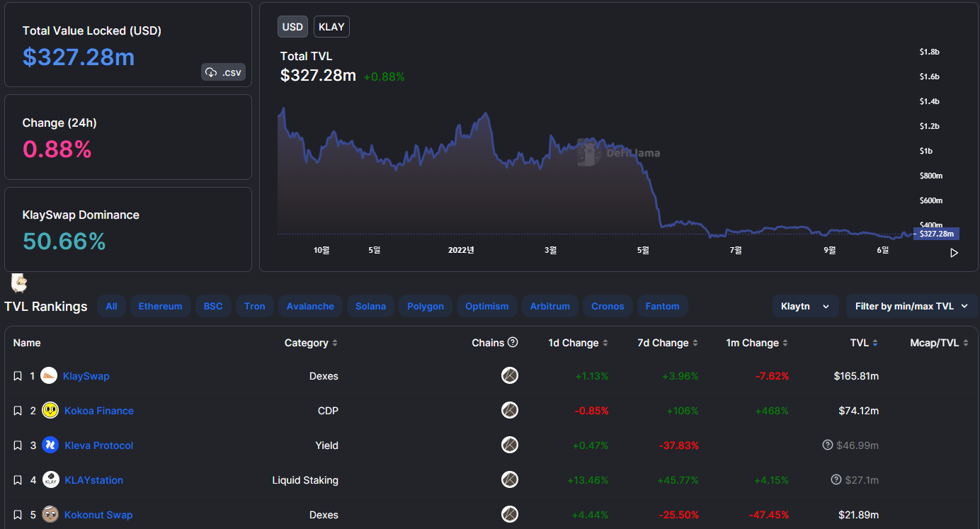Viewport: 980px width, 529px height.
Task: Open the Klaytn chain dropdown
Action: [x=806, y=307]
